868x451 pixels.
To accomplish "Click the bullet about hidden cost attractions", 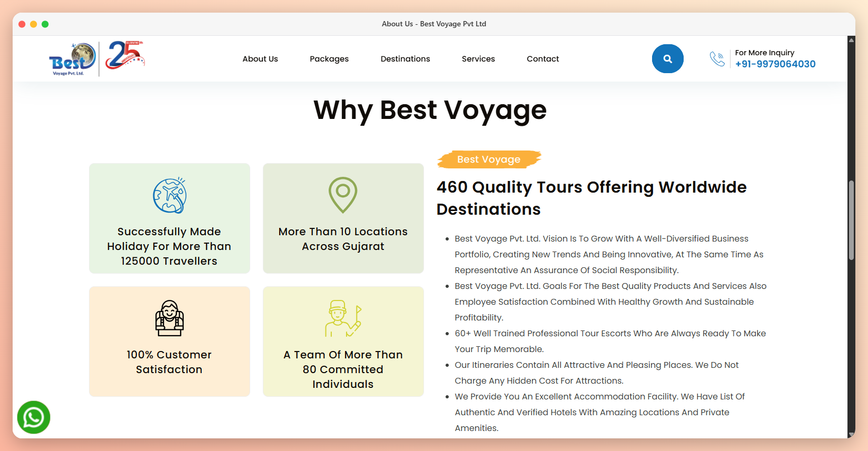I will (x=597, y=373).
